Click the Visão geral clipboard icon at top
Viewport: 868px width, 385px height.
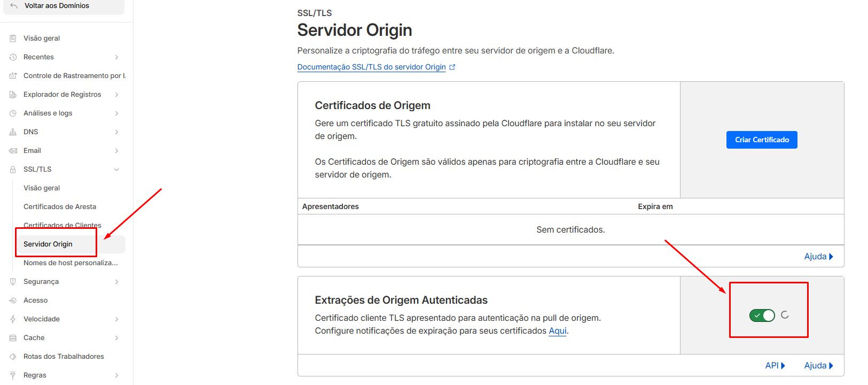[x=13, y=38]
